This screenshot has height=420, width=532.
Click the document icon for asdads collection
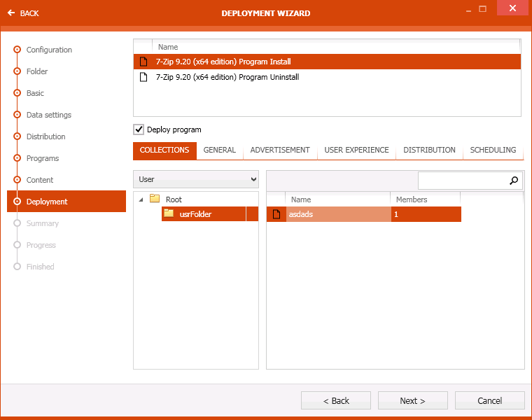point(276,214)
